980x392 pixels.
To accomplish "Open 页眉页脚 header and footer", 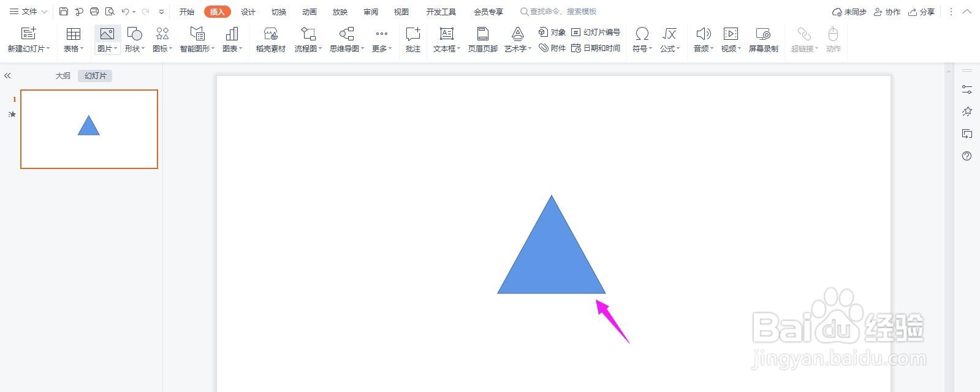I will [x=483, y=39].
